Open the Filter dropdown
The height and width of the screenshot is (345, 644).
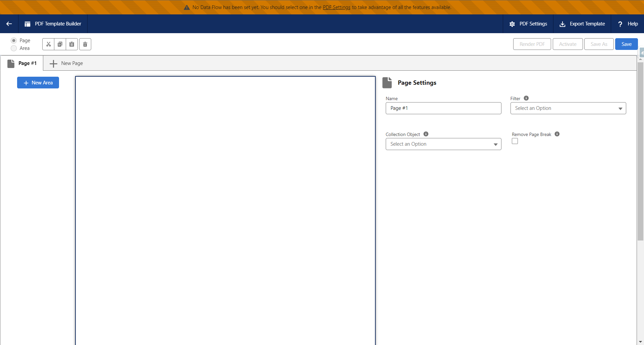coord(568,108)
